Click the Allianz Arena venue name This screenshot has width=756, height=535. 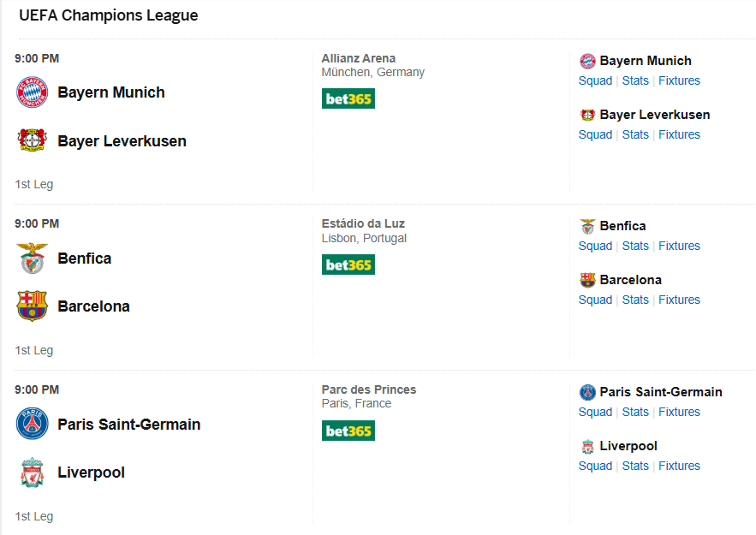359,58
